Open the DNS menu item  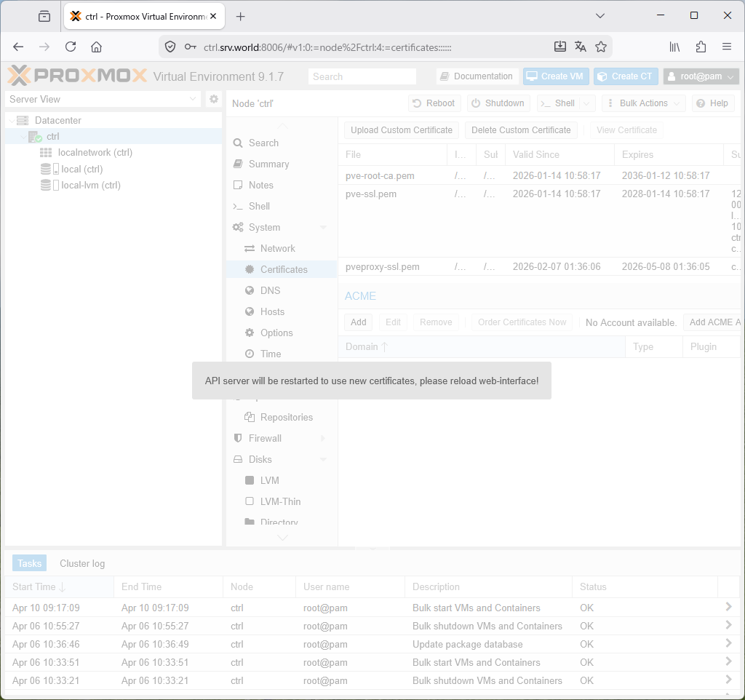pyautogui.click(x=270, y=290)
